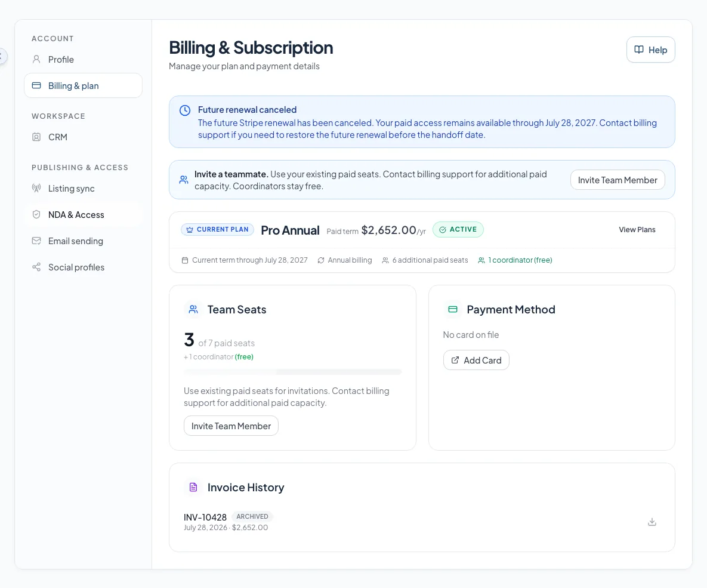Go to CRM workspace settings
This screenshot has width=707, height=588.
point(83,137)
